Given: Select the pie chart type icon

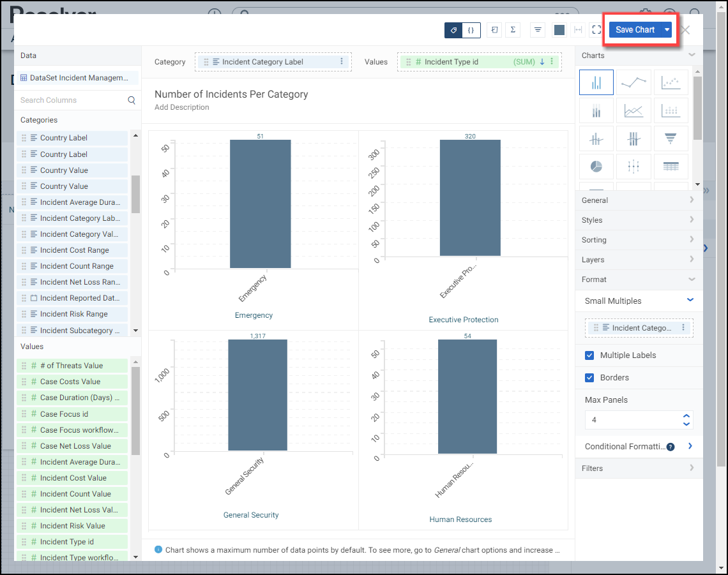Looking at the screenshot, I should coord(596,166).
